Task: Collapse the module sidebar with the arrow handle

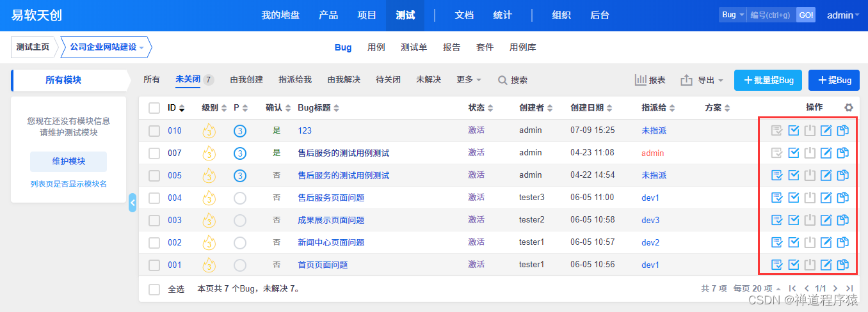Action: point(133,202)
